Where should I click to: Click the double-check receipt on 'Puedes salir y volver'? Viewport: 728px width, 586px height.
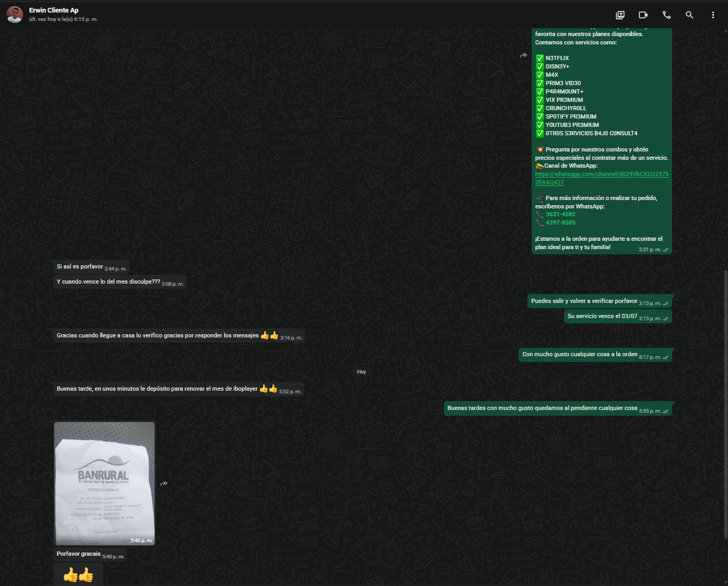click(665, 303)
